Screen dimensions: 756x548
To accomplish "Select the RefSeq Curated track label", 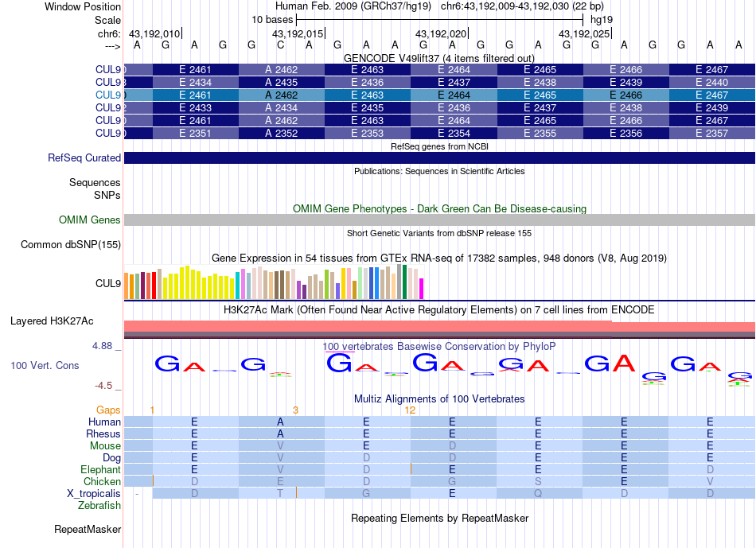I will point(84,158).
